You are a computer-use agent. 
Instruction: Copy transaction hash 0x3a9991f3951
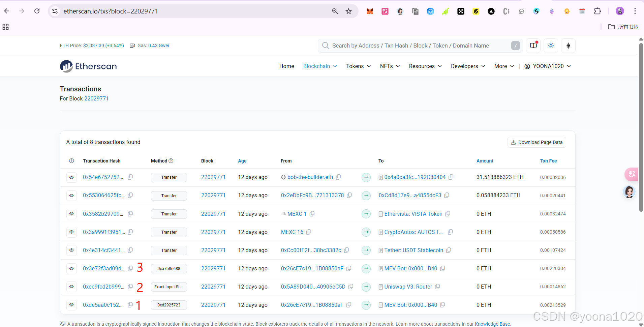130,232
